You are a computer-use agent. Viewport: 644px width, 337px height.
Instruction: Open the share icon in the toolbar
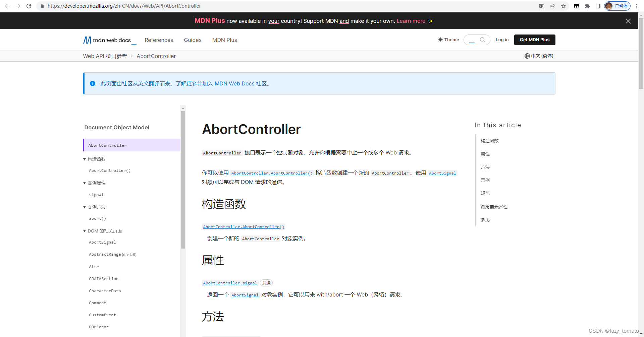552,6
